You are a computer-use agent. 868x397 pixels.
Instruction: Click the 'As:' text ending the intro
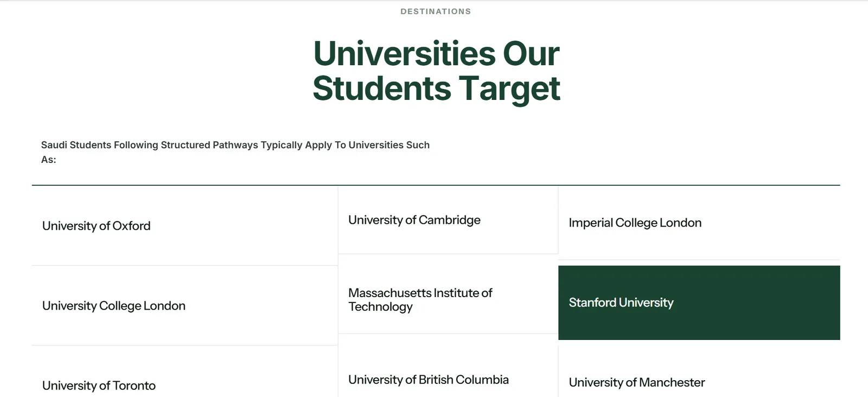pos(49,160)
